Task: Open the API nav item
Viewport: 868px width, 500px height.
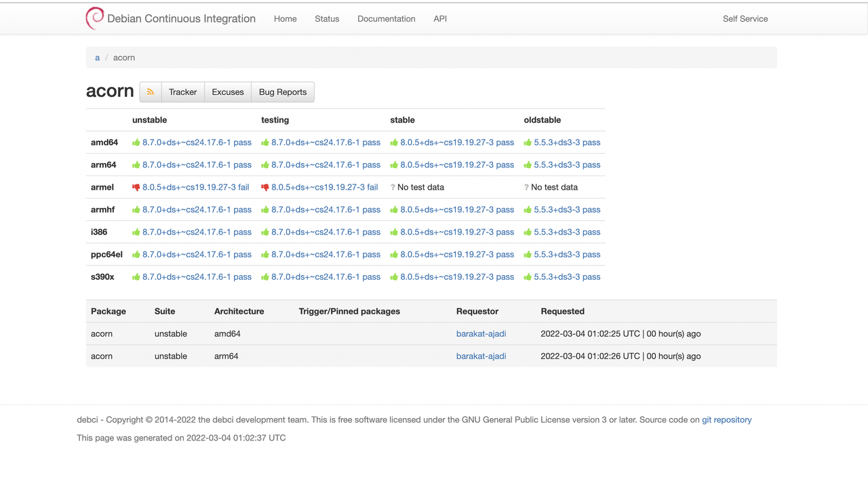Action: (440, 19)
